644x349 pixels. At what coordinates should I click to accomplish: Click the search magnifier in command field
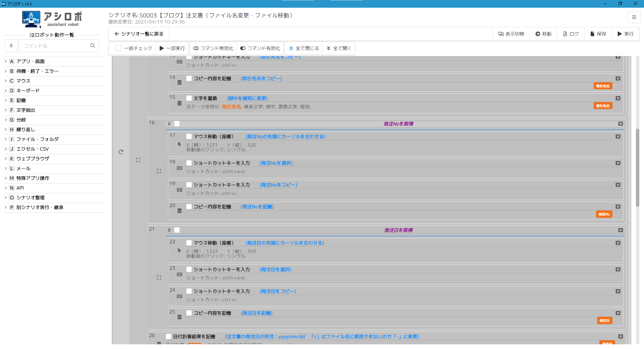93,46
